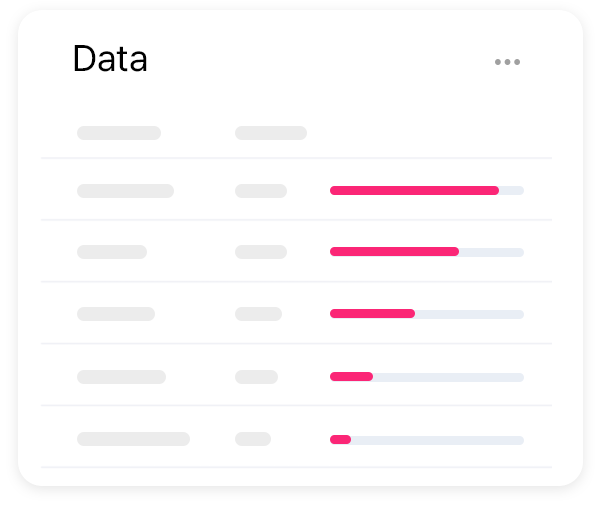Click the fourth row's name placeholder

click(x=121, y=377)
